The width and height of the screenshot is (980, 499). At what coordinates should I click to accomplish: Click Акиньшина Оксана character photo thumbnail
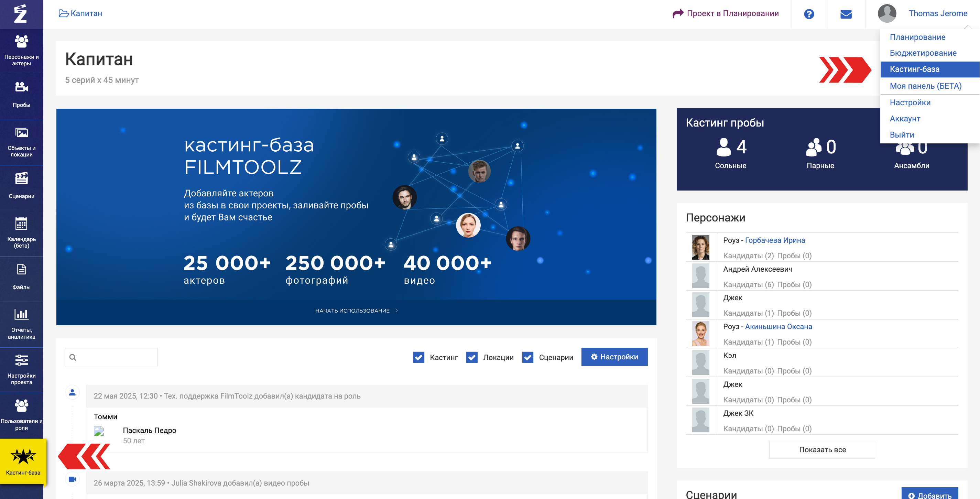(x=700, y=334)
